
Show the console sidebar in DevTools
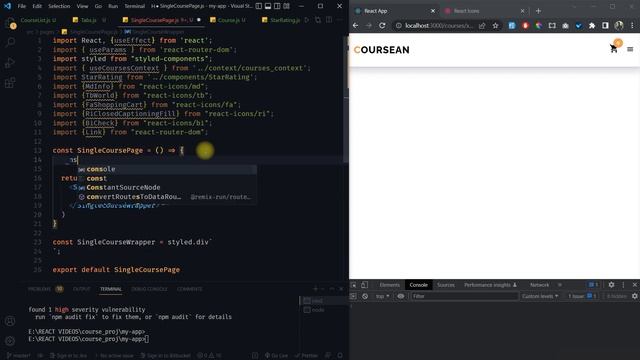pyautogui.click(x=353, y=296)
